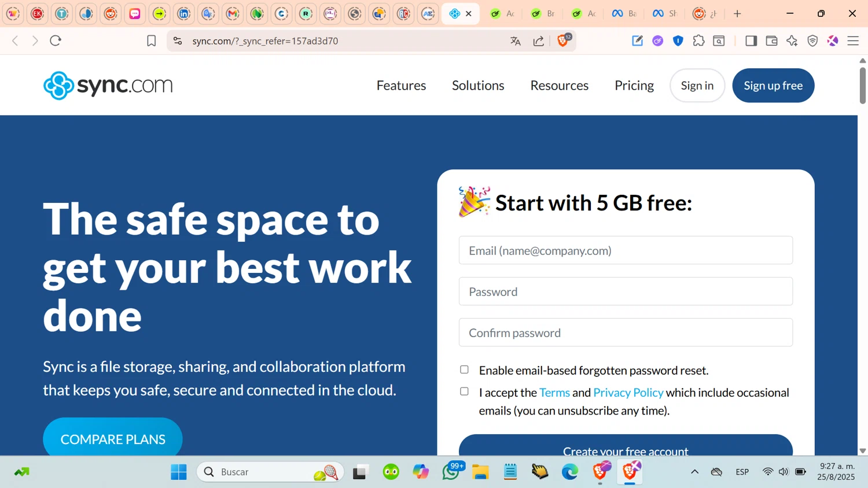The image size is (868, 488).
Task: Bookmark this page
Action: pyautogui.click(x=151, y=41)
